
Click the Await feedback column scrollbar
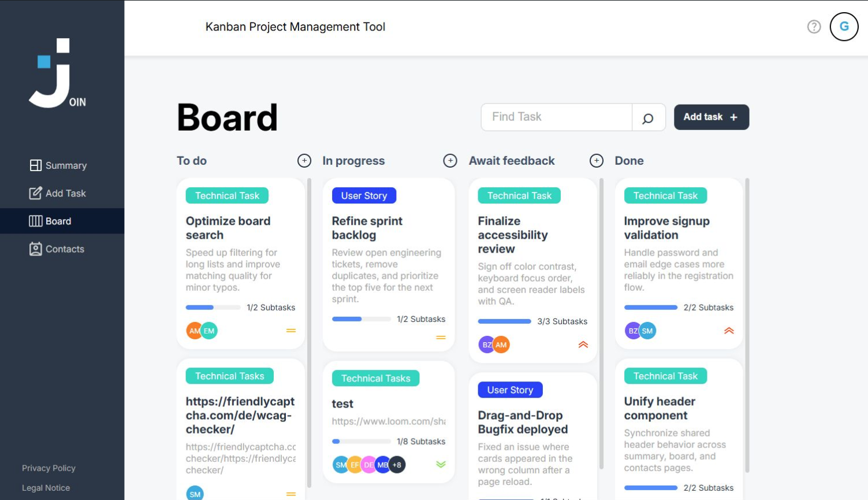point(602,324)
